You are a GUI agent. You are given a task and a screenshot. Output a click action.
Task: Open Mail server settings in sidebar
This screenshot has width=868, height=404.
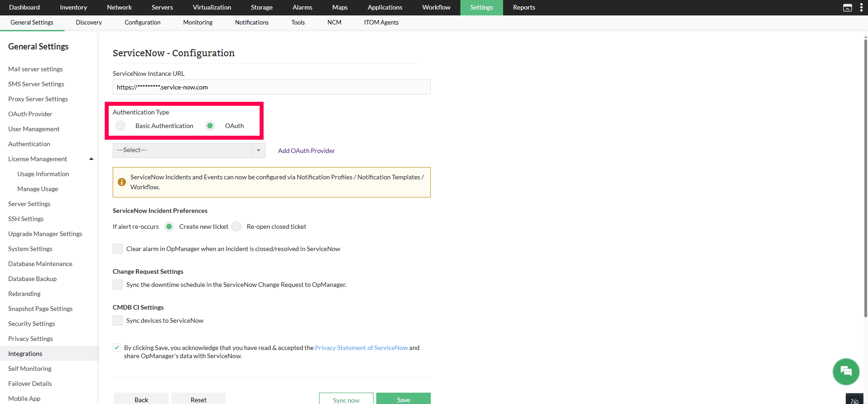[35, 69]
